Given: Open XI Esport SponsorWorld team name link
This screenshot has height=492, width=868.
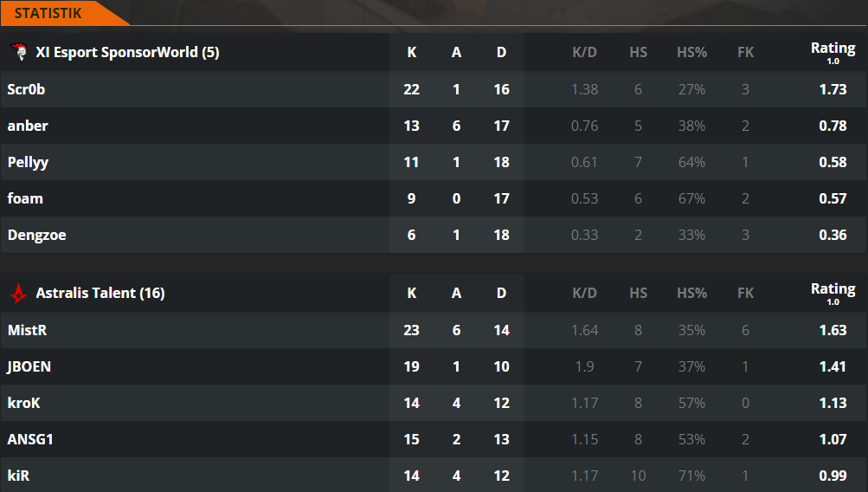Looking at the screenshot, I should (x=127, y=52).
